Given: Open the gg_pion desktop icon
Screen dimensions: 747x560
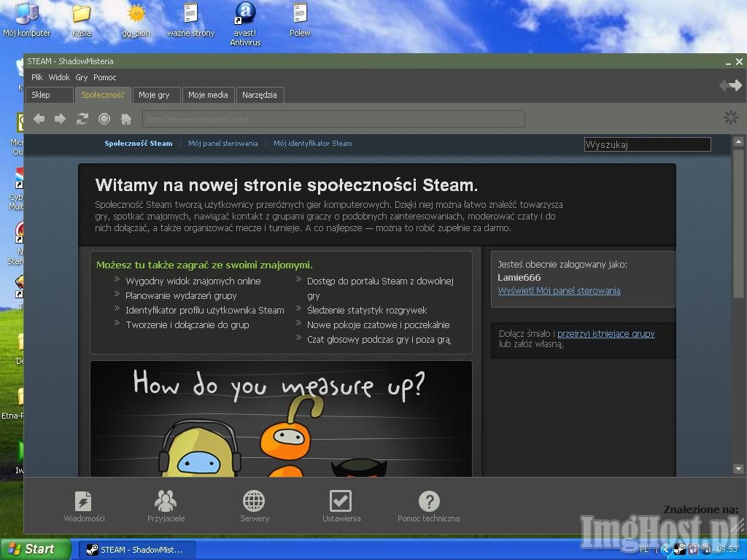Looking at the screenshot, I should click(x=136, y=20).
